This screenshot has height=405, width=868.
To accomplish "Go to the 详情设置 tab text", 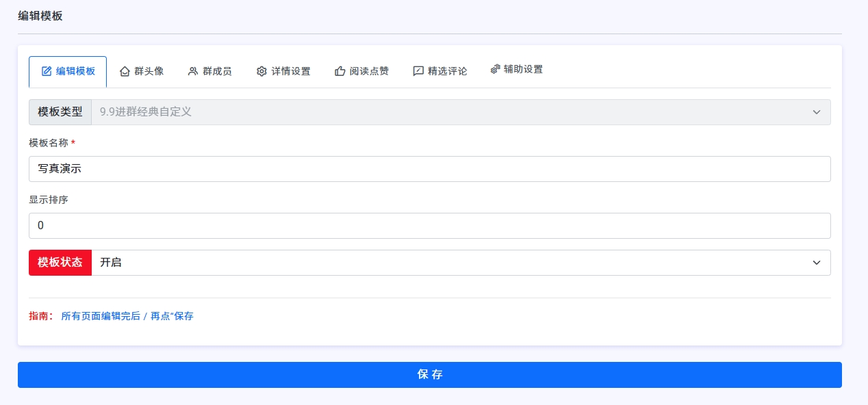I will [291, 71].
